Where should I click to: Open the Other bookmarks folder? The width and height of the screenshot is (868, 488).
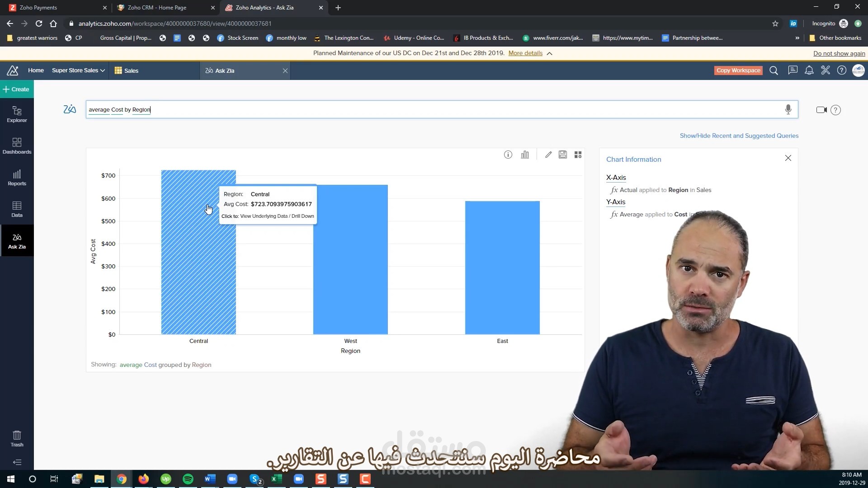point(835,38)
